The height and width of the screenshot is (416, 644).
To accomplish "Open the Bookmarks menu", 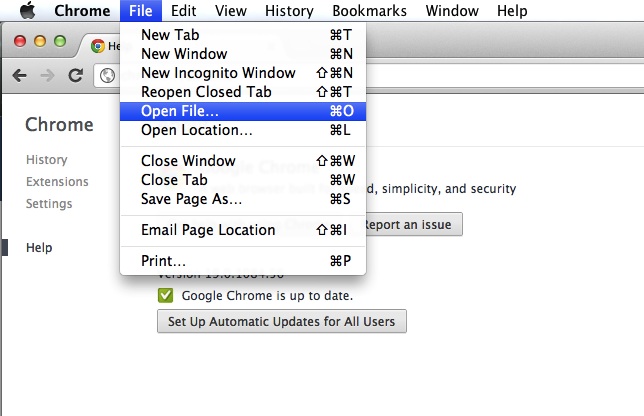I will (369, 11).
